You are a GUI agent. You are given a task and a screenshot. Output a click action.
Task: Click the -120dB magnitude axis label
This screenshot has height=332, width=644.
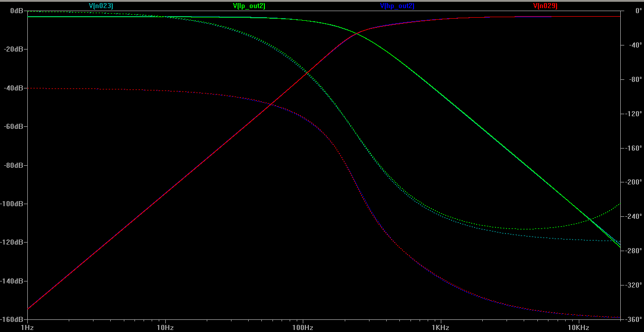(13, 243)
